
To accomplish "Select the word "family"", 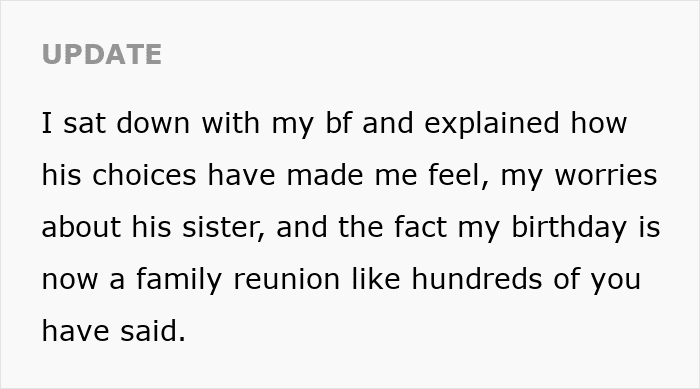I will 179,280.
